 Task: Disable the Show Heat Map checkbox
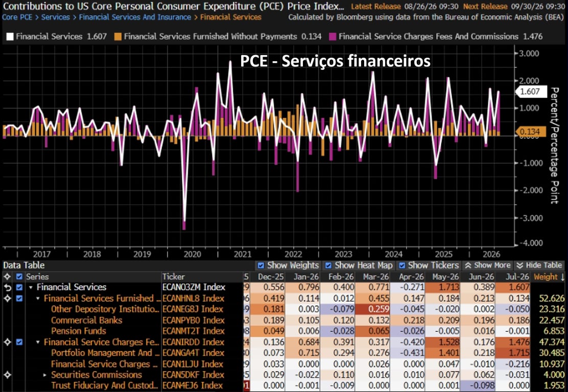coord(328,265)
